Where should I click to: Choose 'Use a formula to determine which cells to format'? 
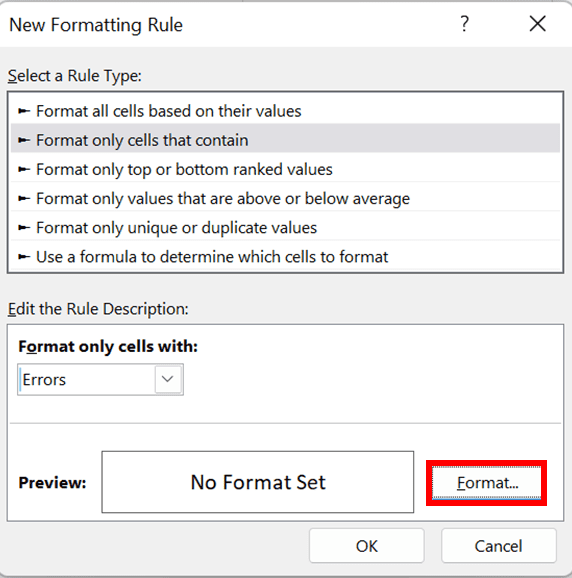coord(285,257)
